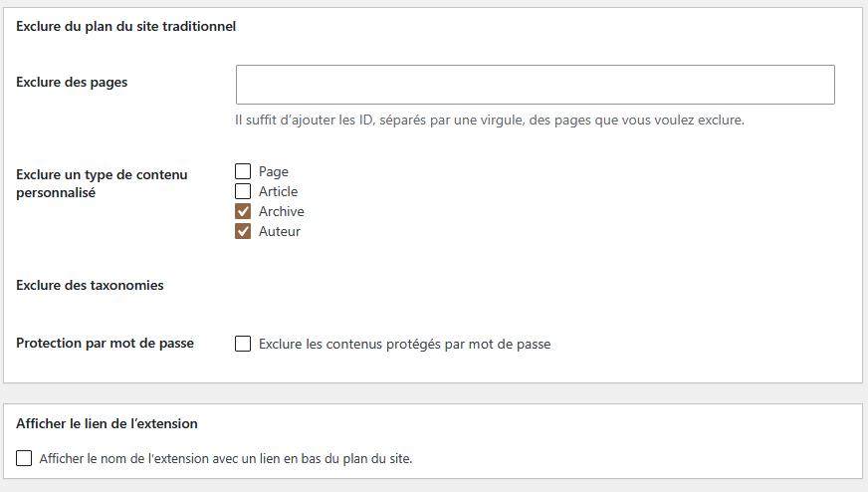Viewport: 868px width, 492px height.
Task: Click the Exclure des taxonomies label
Action: pyautogui.click(x=90, y=285)
